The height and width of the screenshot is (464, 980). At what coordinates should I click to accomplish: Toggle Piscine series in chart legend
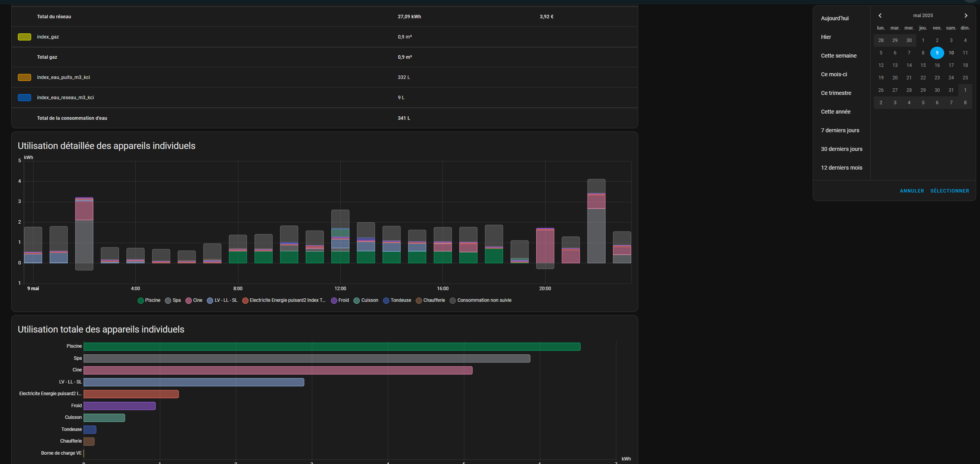click(149, 300)
